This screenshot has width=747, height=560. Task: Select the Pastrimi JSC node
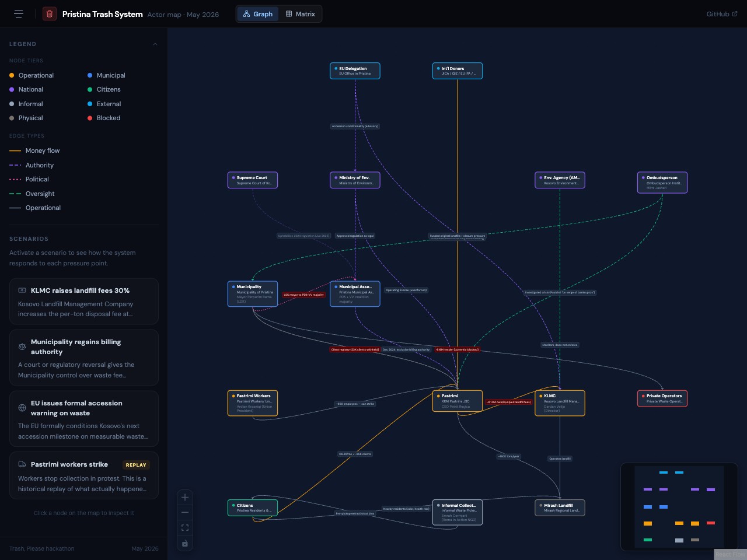point(458,401)
